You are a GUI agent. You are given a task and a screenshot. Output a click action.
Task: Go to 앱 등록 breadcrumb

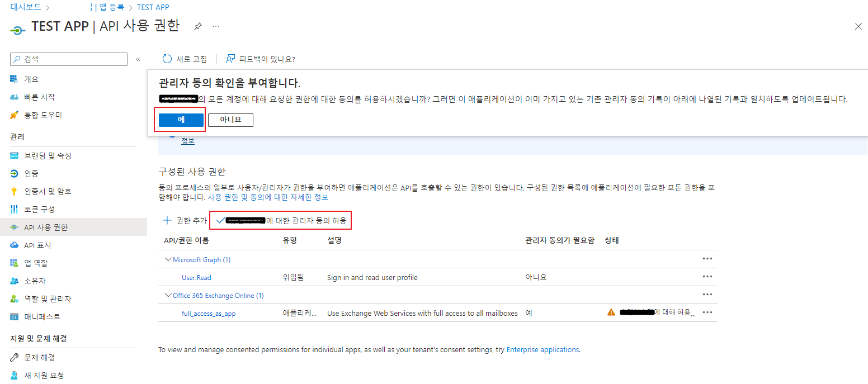(112, 7)
